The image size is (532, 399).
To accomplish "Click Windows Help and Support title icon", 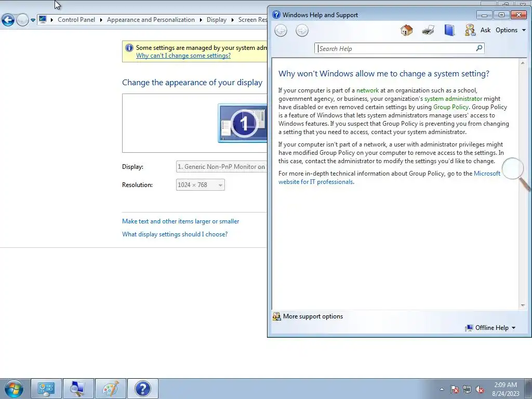I will click(x=276, y=15).
